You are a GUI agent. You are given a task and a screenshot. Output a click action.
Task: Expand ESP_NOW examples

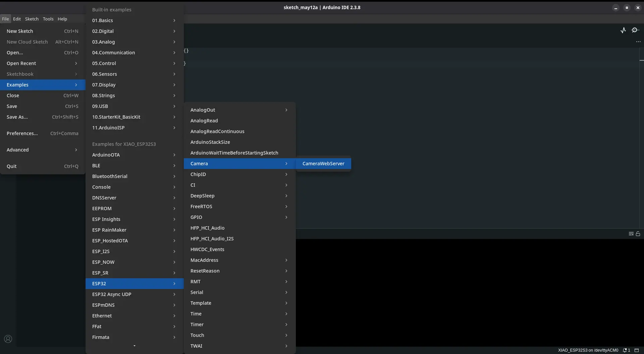135,262
